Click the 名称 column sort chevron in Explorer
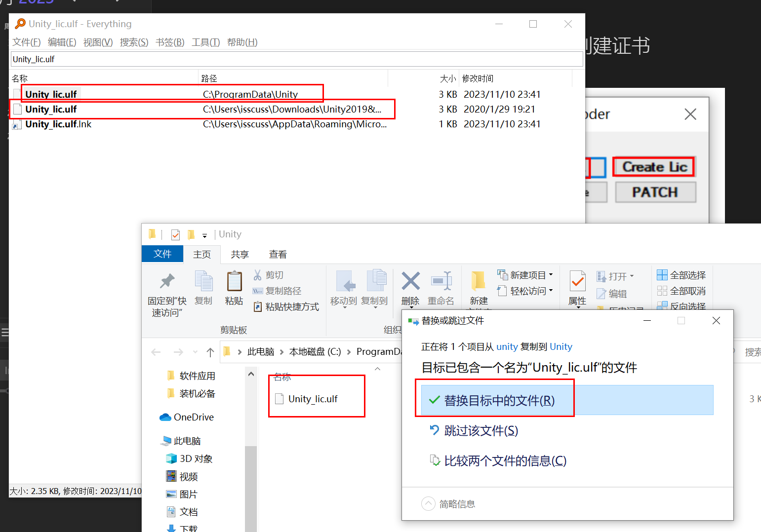 coord(378,369)
